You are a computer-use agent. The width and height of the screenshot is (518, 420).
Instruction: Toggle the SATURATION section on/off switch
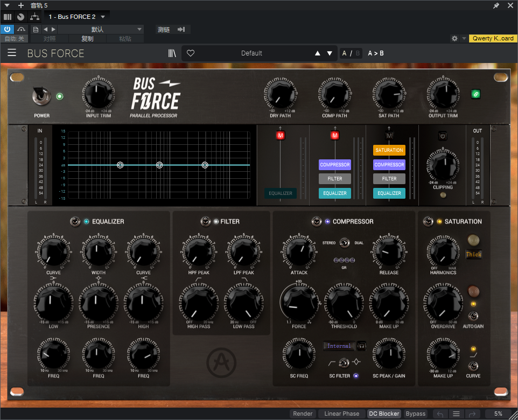(x=428, y=221)
